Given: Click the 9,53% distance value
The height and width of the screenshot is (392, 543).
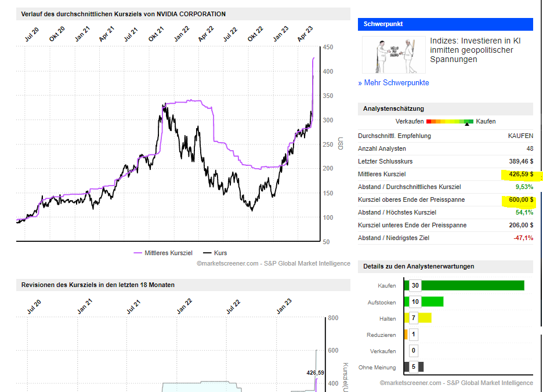Looking at the screenshot, I should tap(524, 187).
